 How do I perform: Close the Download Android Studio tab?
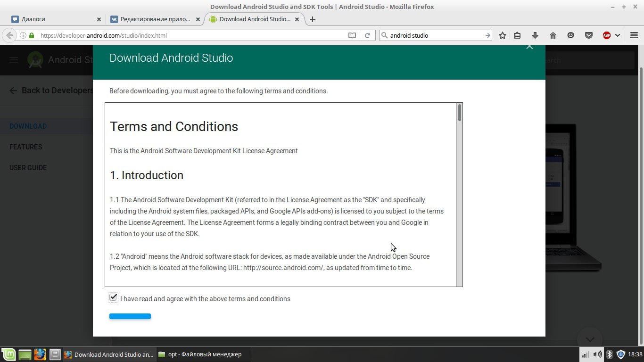coord(297,19)
